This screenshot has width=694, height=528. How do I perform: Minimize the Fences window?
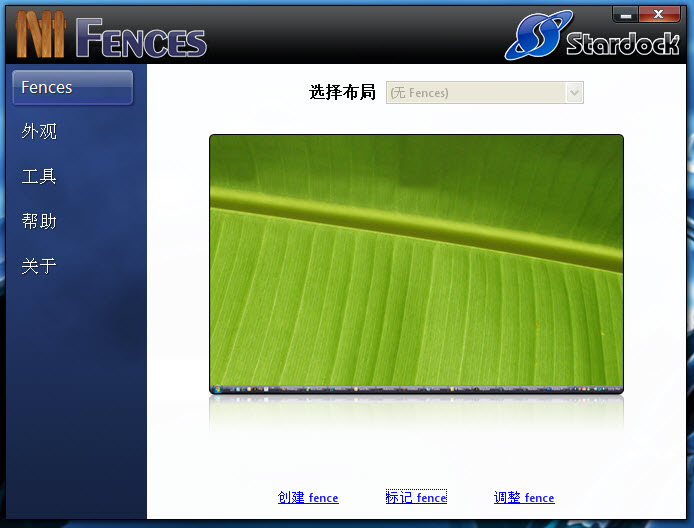[627, 14]
